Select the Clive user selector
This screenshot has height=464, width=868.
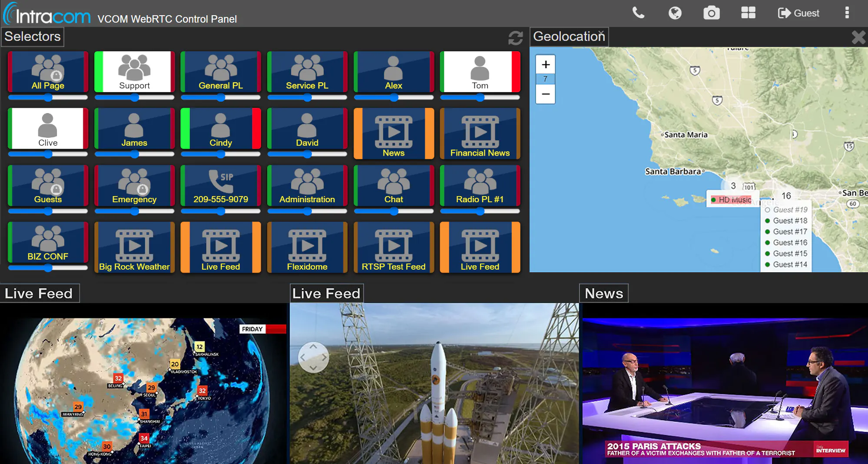pos(48,129)
